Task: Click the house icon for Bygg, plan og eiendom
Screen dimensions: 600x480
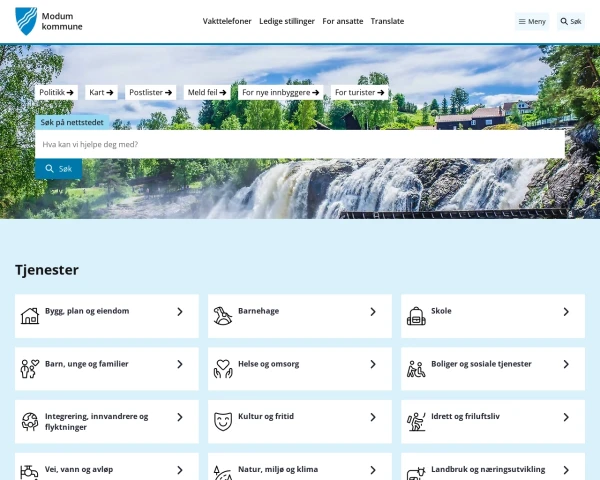Action: 30,316
